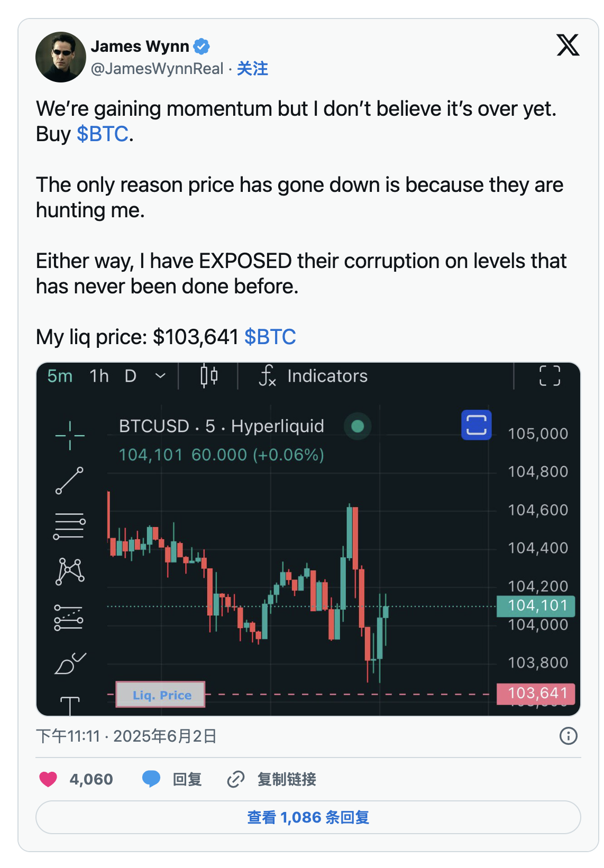Open the Fibonacci horizontal lines tool
Image resolution: width=604 pixels, height=868 pixels.
point(69,527)
